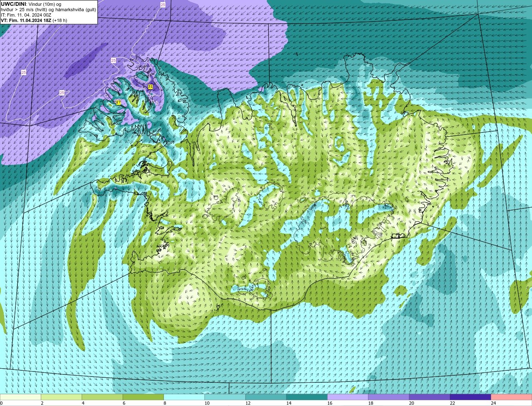Select the medium purple 18–20 m/s legend swatch
532x406 pixels.
(x=389, y=397)
